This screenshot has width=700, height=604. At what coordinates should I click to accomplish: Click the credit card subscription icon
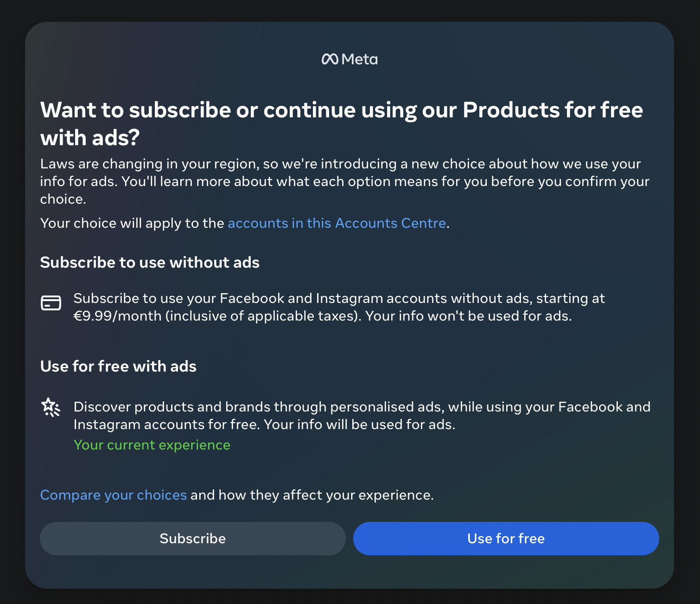[51, 303]
